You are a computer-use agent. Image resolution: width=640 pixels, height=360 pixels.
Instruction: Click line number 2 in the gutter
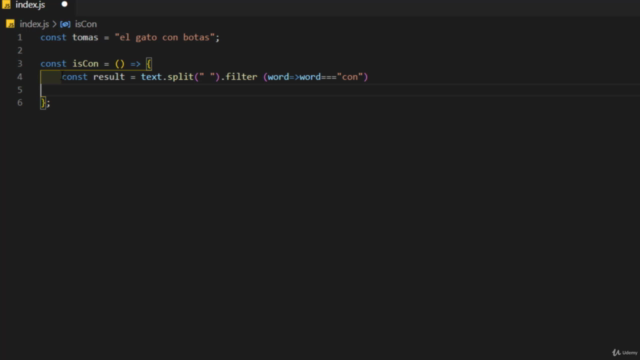coord(20,51)
